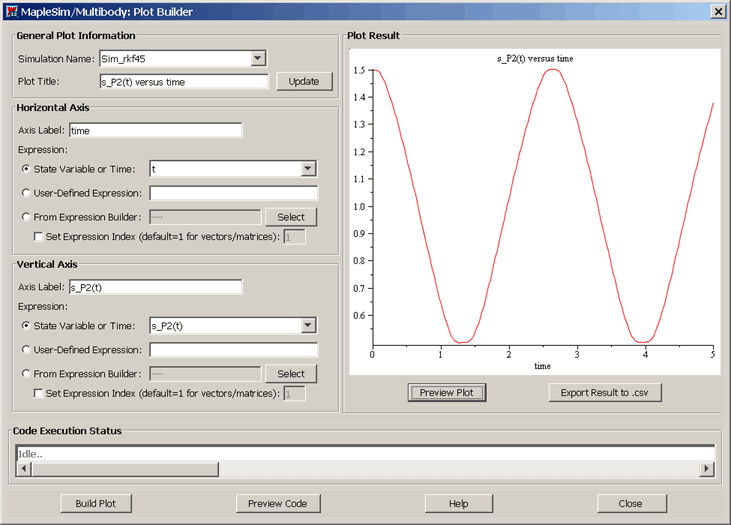Open the Simulation Name dropdown
Viewport: 731px width, 525px height.
258,59
